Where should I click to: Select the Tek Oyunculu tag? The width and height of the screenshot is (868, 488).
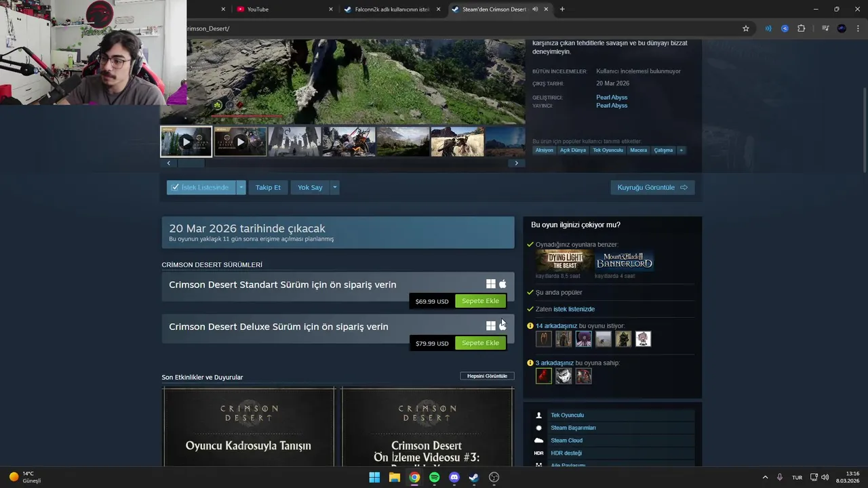608,150
